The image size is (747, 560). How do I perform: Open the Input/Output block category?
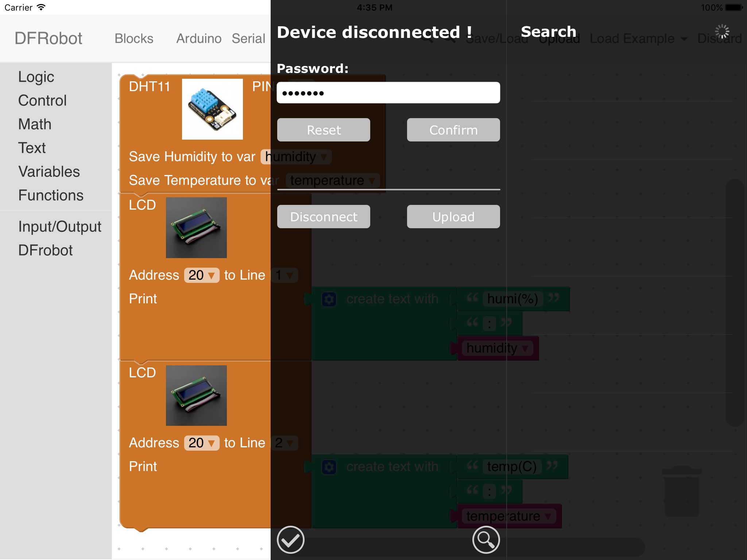60,226
